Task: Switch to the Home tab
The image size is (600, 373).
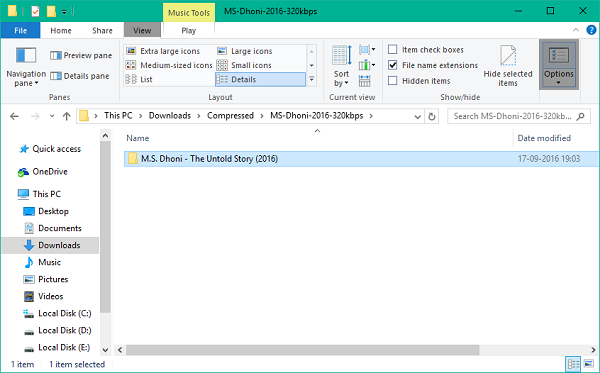Action: [61, 30]
